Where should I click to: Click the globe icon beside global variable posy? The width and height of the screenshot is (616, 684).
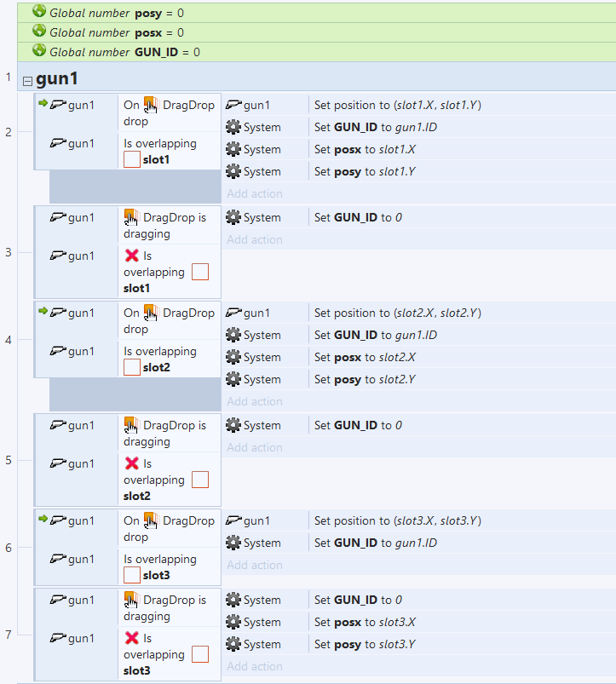39,12
